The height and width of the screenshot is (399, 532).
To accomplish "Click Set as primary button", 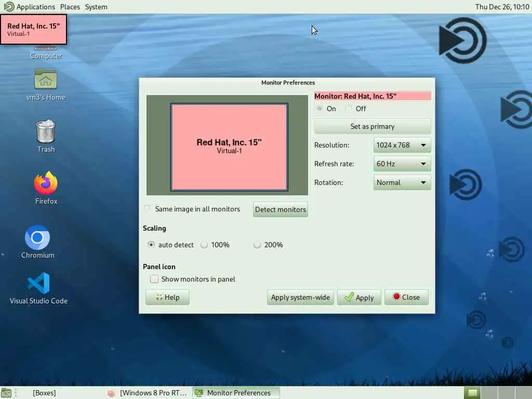I will (373, 127).
